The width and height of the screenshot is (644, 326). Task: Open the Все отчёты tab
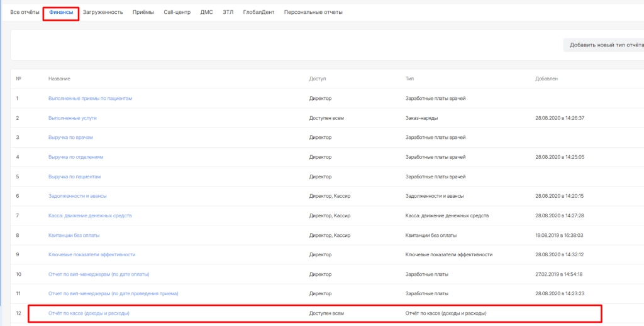25,13
